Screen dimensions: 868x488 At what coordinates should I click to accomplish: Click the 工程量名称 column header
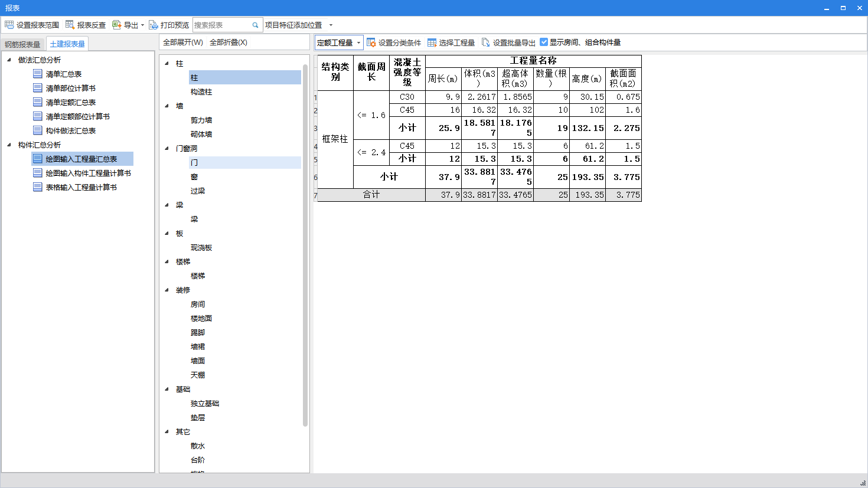coord(533,61)
